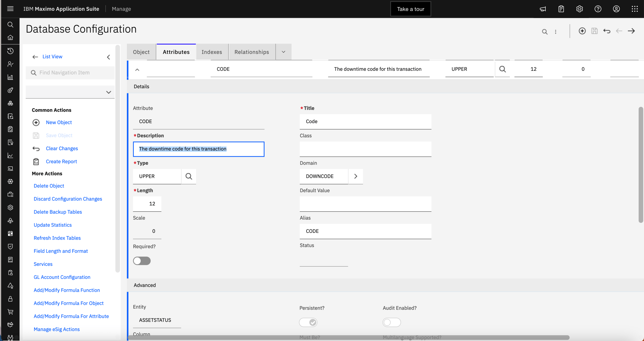Screen dimensions: 644x341
Task: Disable the Persistent? toggle
Action: 308,322
